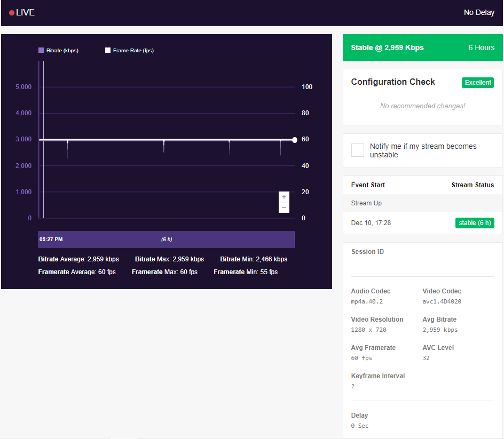Click the Framerate Average: 60 fps stat
504x439 pixels.
77,272
